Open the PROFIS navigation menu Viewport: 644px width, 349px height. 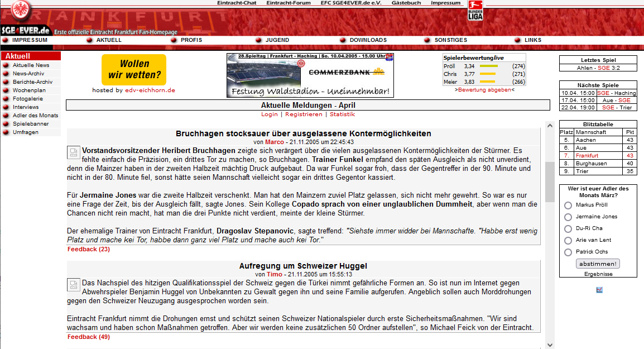pos(191,40)
